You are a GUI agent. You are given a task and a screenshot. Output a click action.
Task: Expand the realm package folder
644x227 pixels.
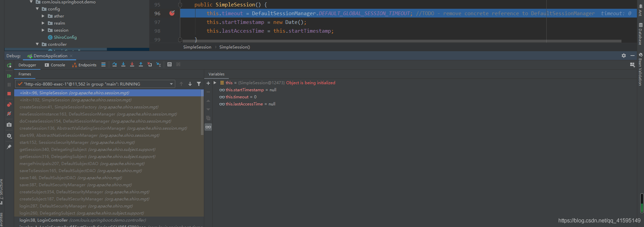click(x=43, y=23)
